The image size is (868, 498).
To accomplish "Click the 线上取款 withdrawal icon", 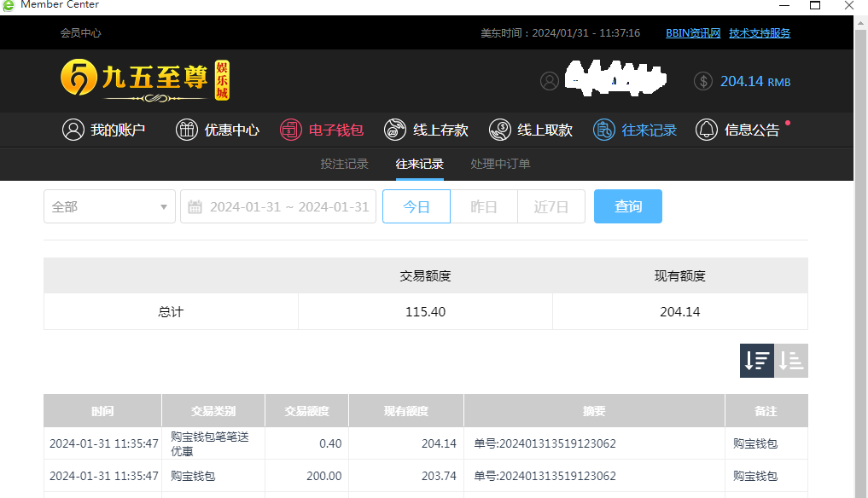I will point(500,130).
